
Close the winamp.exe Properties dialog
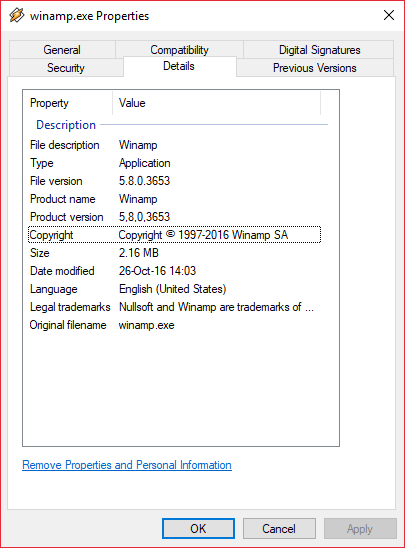point(389,15)
